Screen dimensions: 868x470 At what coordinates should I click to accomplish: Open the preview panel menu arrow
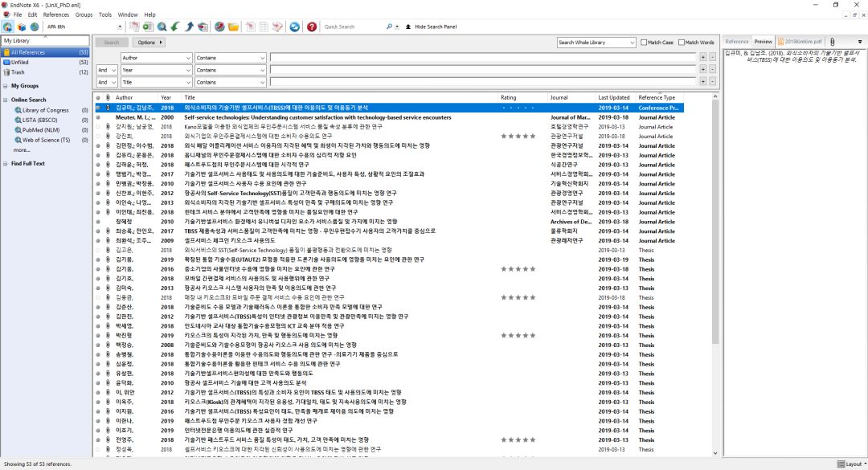point(860,42)
